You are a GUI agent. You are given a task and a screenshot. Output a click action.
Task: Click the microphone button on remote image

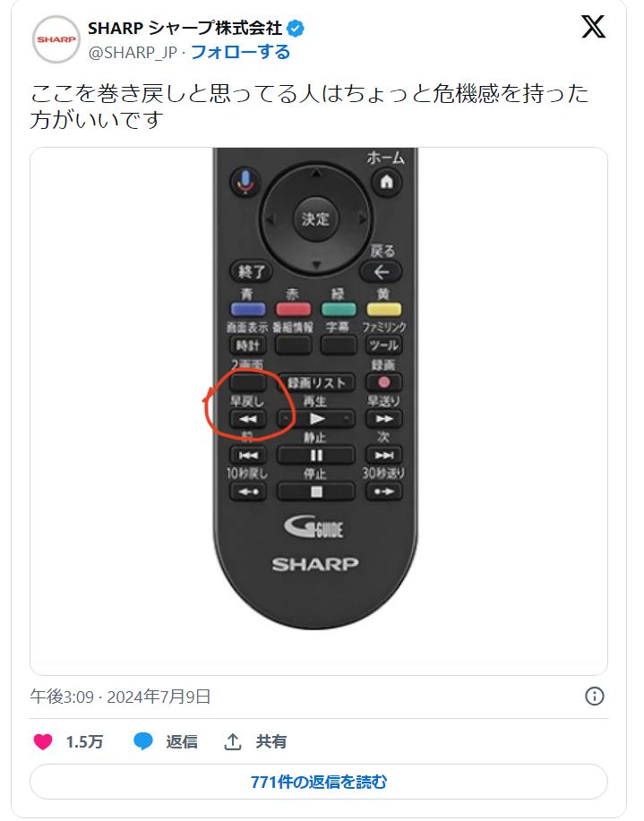click(x=245, y=182)
